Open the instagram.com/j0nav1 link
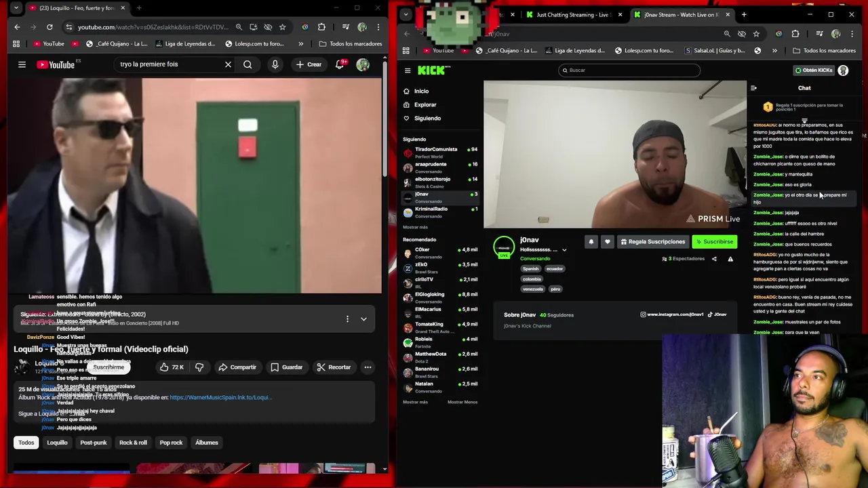868x488 pixels. (671, 314)
